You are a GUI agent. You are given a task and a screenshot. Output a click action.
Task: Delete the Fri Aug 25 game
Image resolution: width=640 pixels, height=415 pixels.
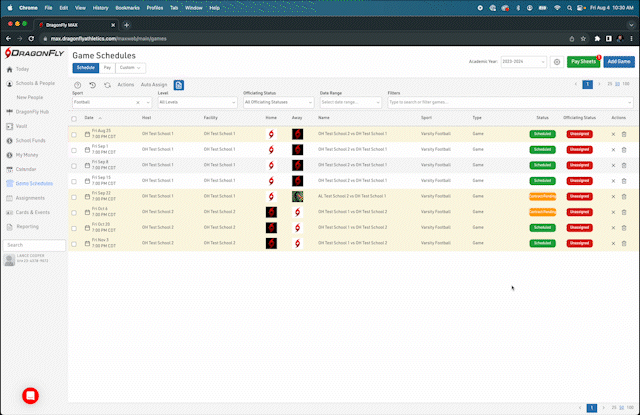click(x=624, y=133)
